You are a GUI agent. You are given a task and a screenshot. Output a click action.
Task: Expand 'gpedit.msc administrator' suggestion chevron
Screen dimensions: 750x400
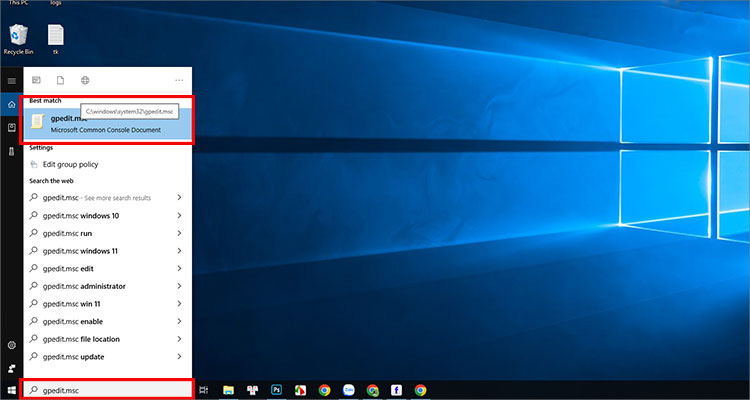click(x=179, y=286)
